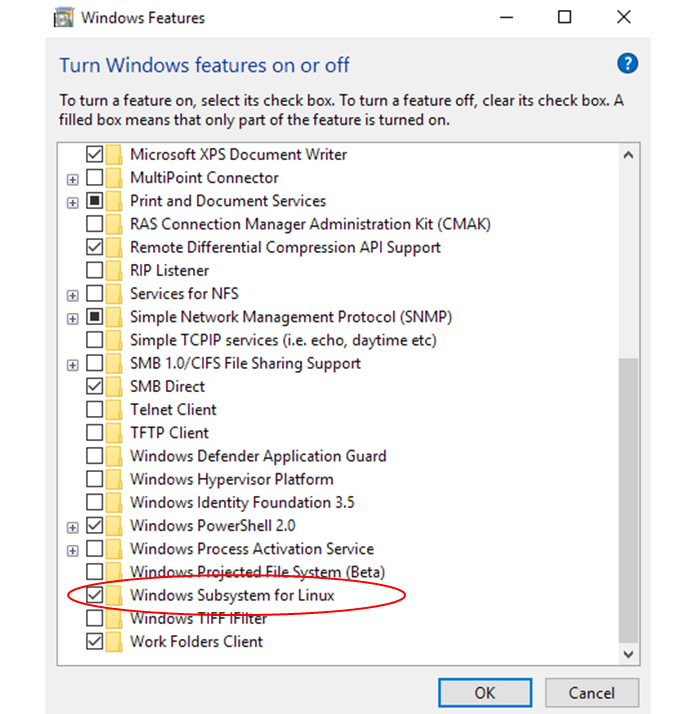Click the folder icon beside Services for NFS
Image resolution: width=696 pixels, height=714 pixels.
click(114, 294)
